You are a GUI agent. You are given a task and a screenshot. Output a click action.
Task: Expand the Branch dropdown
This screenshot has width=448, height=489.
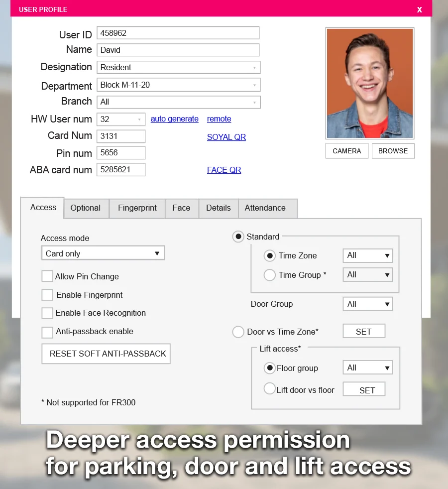178,102
